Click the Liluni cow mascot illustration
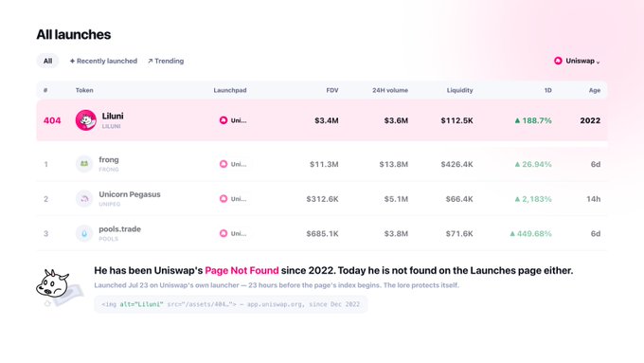The height and width of the screenshot is (363, 644). point(59,287)
